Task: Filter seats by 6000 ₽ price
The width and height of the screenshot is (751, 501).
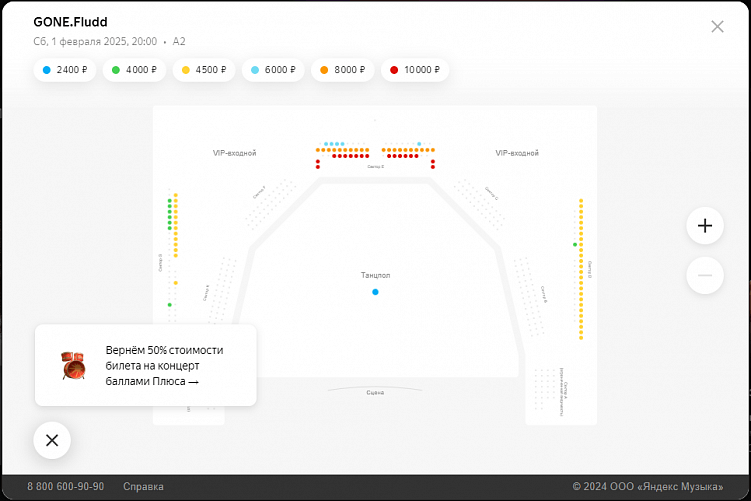Action: [273, 70]
